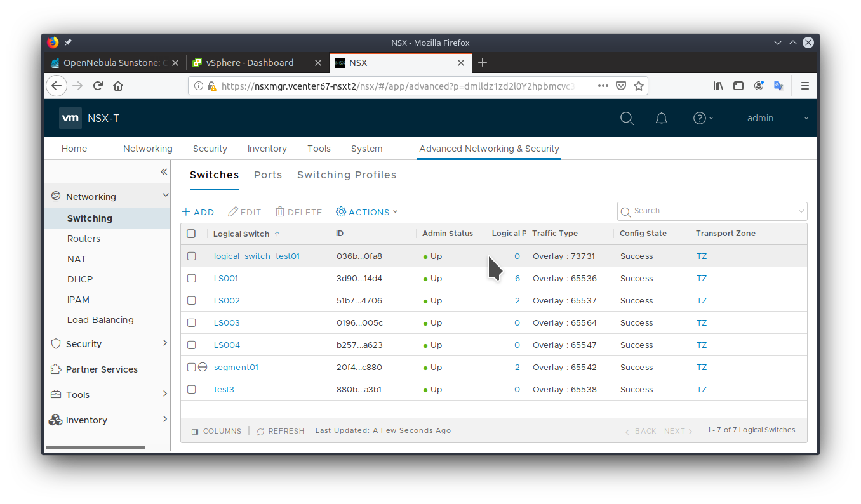The width and height of the screenshot is (861, 504).
Task: Toggle the select-all switches checkbox
Action: [x=191, y=234]
